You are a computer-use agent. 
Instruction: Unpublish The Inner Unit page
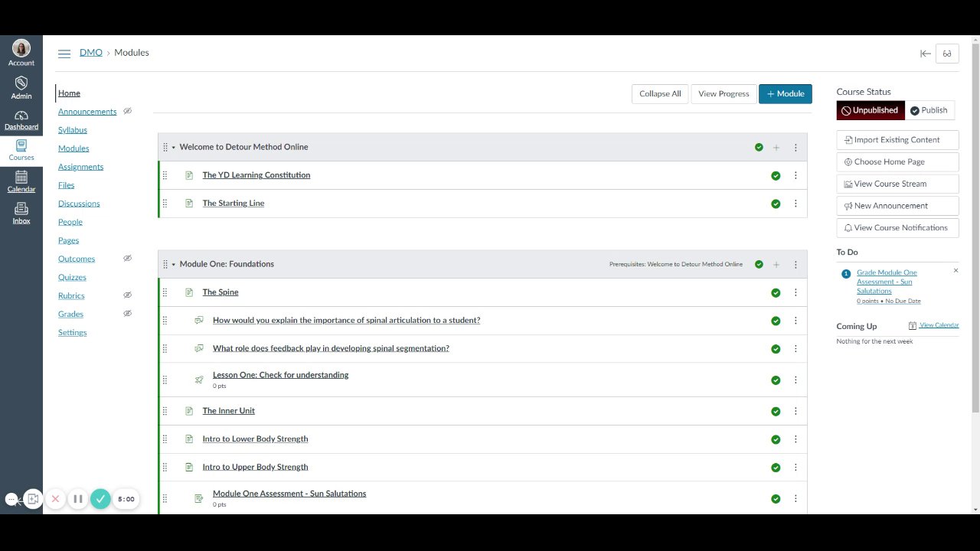pyautogui.click(x=776, y=412)
